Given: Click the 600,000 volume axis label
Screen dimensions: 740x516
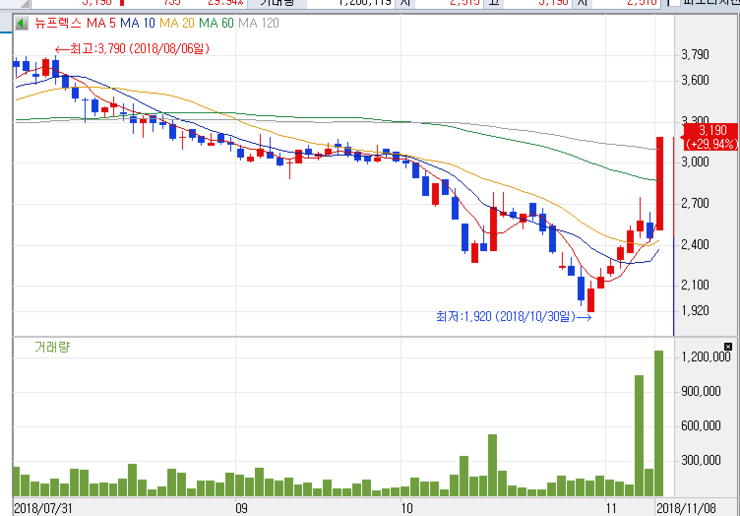Looking at the screenshot, I should pos(701,426).
